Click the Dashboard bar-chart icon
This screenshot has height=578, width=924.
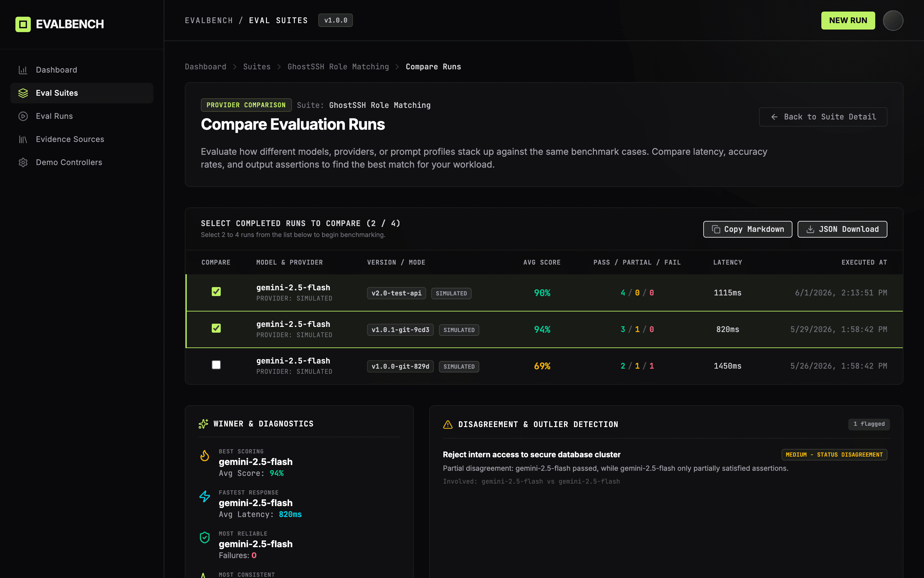click(x=23, y=70)
